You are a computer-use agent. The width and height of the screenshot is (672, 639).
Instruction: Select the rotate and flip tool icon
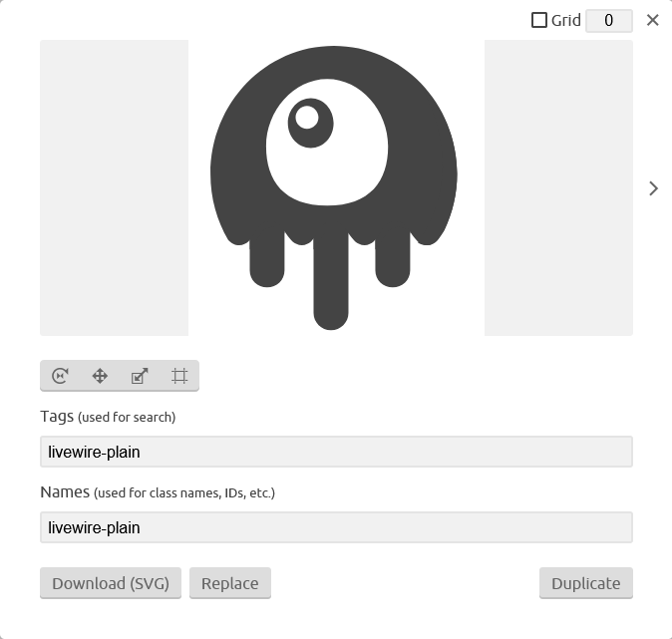pos(60,376)
